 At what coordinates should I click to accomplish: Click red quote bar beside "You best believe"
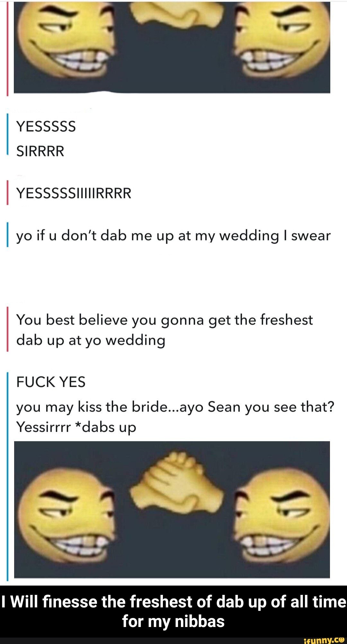tap(7, 330)
